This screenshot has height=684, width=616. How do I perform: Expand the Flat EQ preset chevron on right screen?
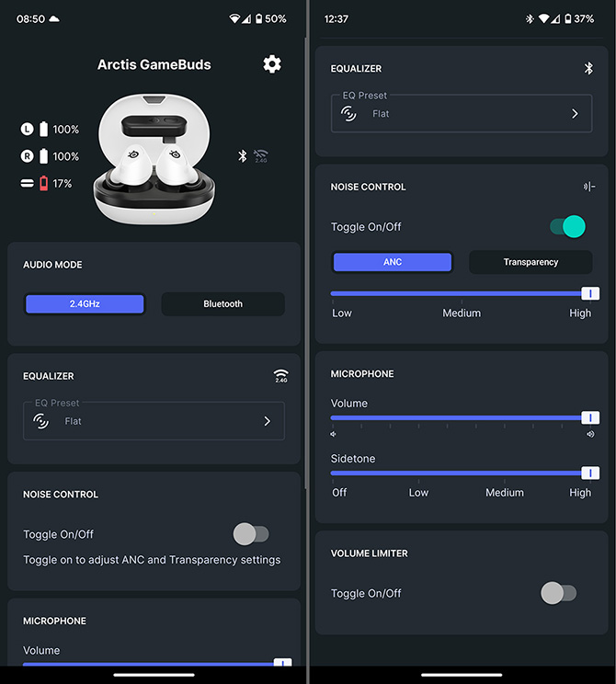click(575, 114)
